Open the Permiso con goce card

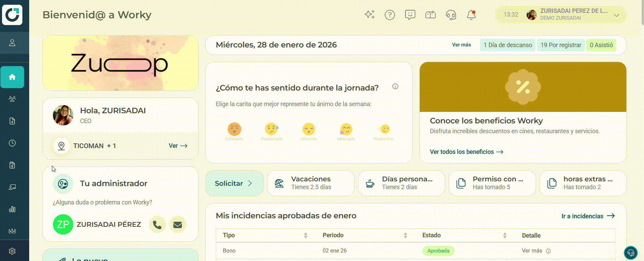pos(492,183)
